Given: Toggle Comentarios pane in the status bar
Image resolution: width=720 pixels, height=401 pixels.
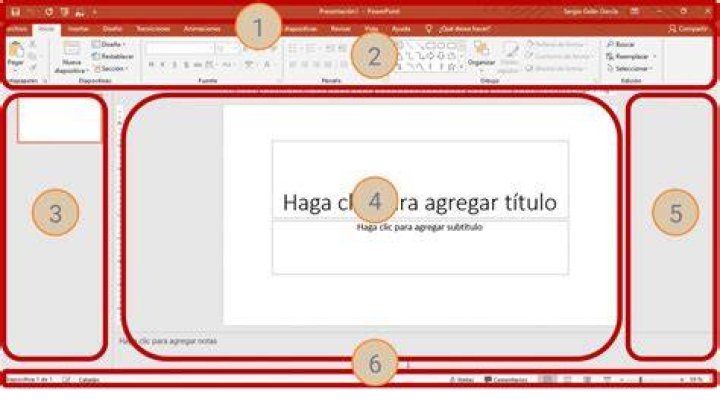Looking at the screenshot, I should [x=506, y=380].
